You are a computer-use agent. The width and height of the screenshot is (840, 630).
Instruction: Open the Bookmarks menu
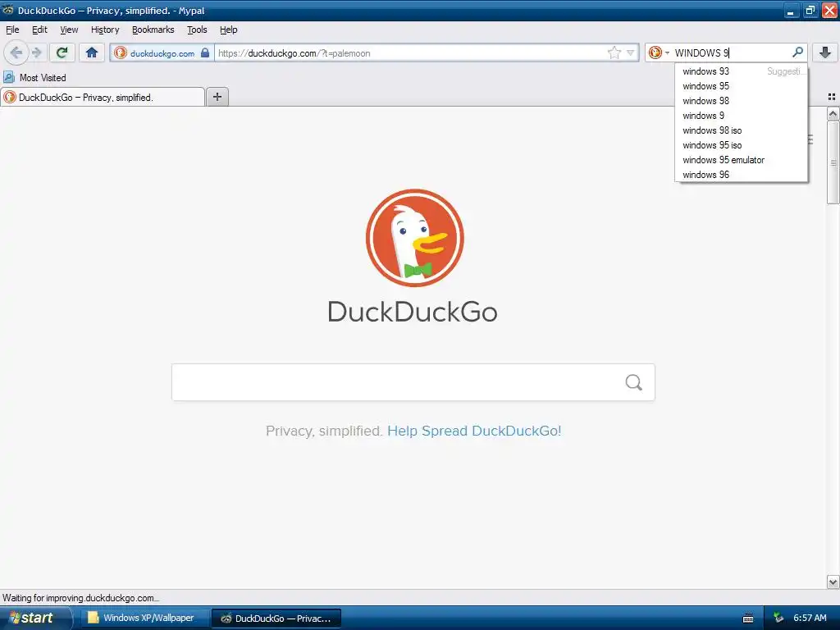153,30
